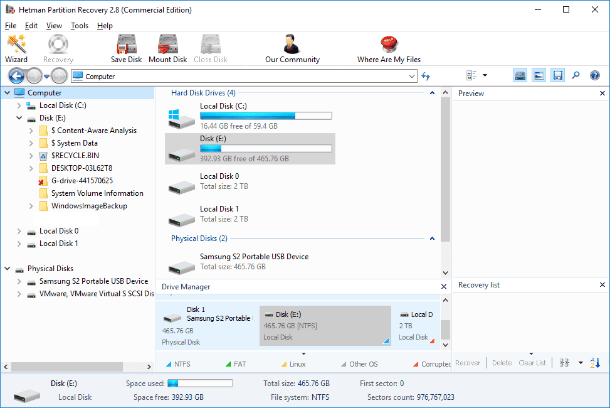Click the sort recovery list icon
Screen dimensions: 610x408
point(595,363)
